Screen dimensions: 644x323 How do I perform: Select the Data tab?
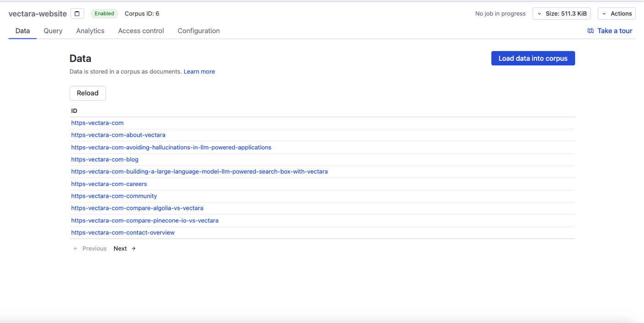(22, 31)
